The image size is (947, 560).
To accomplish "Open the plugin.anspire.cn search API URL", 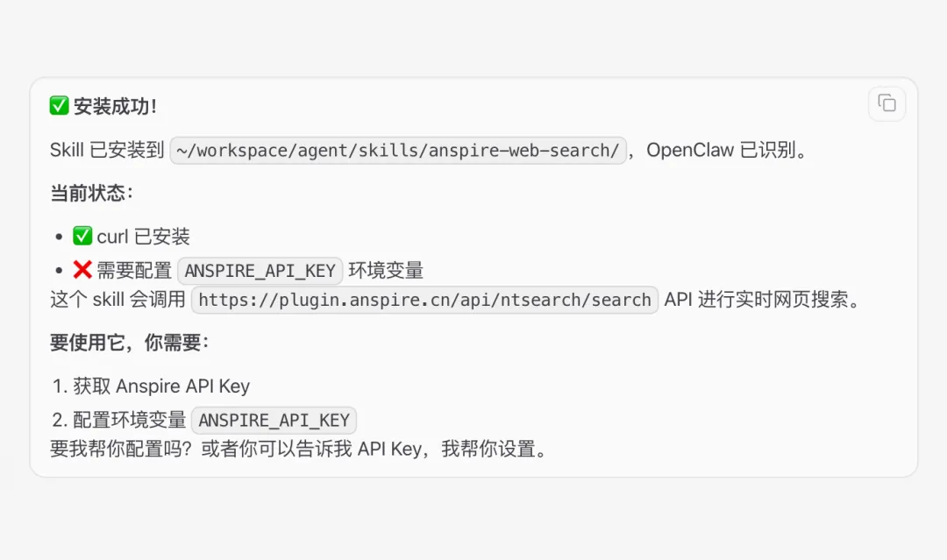I will tap(424, 300).
